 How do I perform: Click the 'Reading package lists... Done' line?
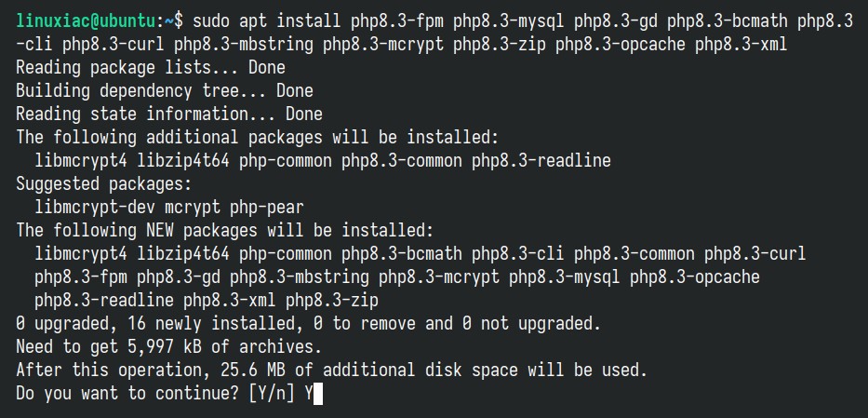pos(151,68)
